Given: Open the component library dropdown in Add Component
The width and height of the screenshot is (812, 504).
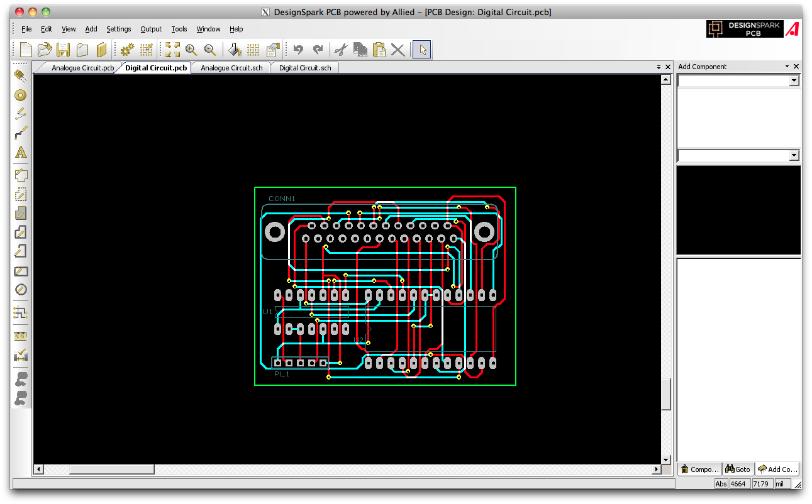Looking at the screenshot, I should (x=794, y=80).
